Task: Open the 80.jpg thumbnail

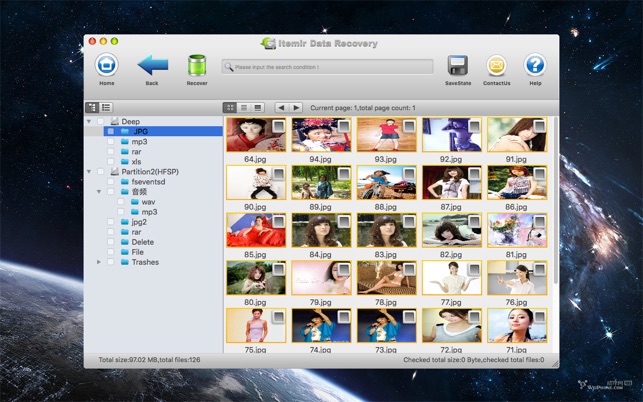Action: pos(256,278)
